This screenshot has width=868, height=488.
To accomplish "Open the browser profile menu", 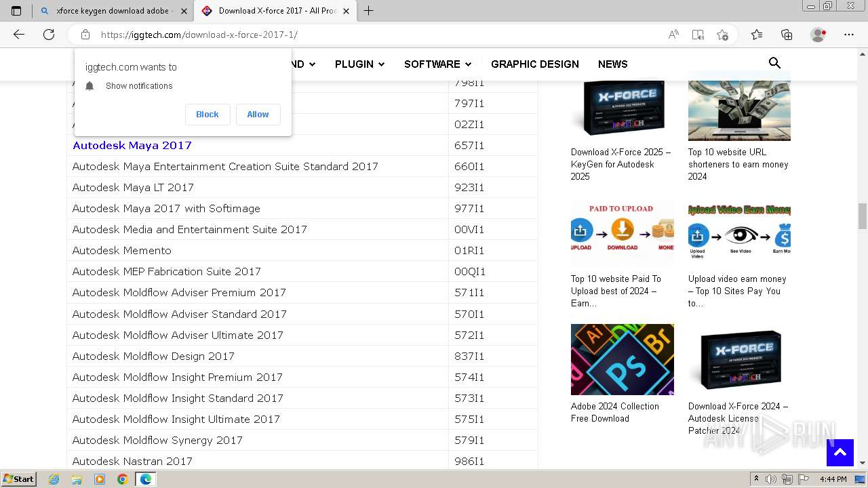I will pos(818,35).
